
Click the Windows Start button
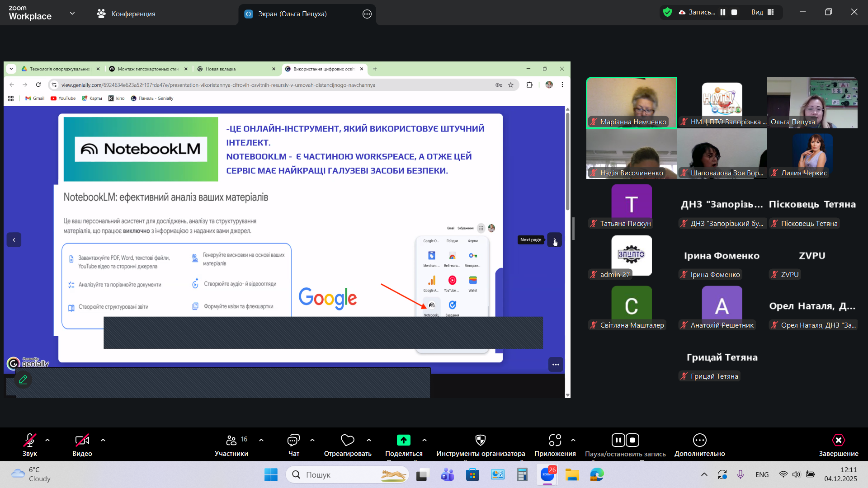coord(271,475)
